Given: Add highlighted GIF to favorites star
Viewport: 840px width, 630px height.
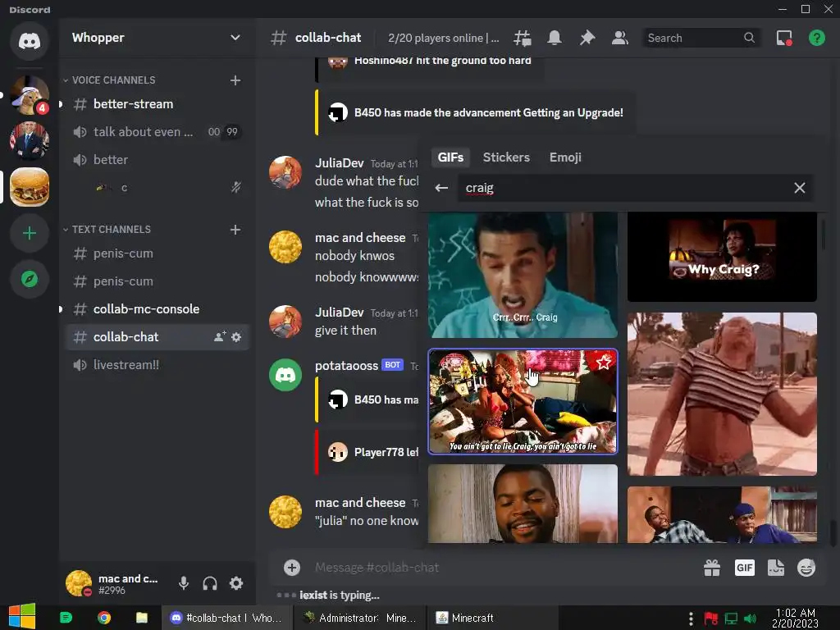Looking at the screenshot, I should [604, 363].
